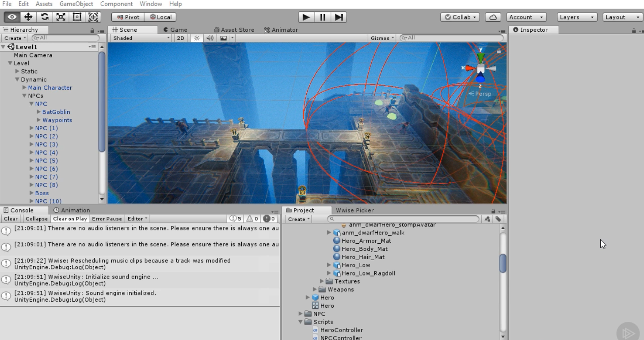Click the Scene view search field
This screenshot has width=644, height=340.
click(451, 38)
